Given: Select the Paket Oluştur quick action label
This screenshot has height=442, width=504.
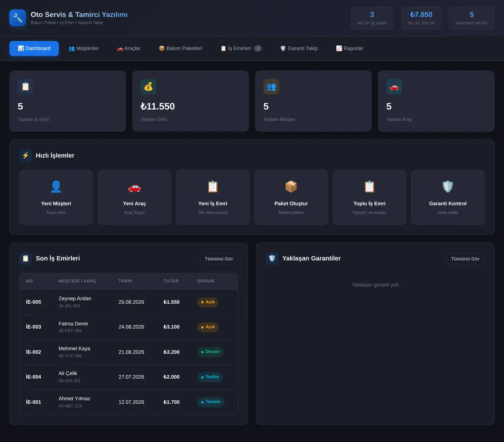Looking at the screenshot, I should point(291,203).
